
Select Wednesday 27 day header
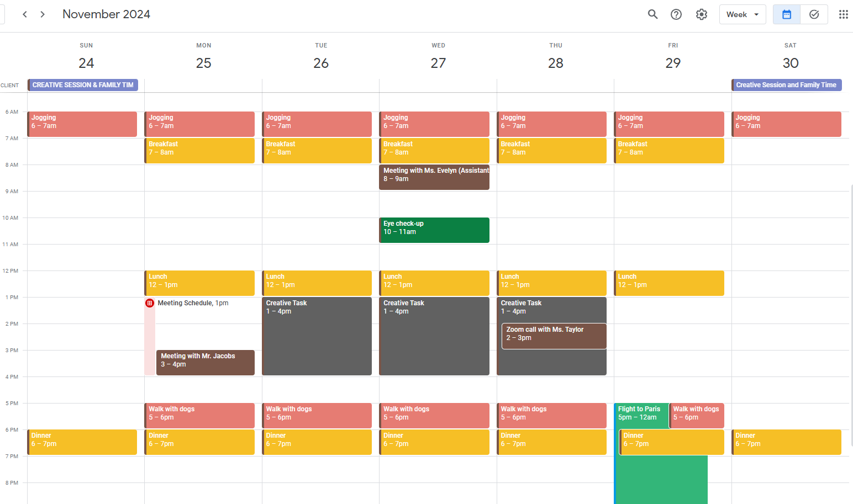438,63
